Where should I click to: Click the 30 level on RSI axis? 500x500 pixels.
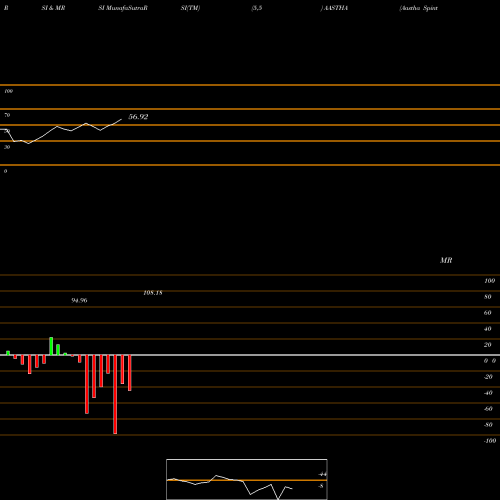click(7, 147)
